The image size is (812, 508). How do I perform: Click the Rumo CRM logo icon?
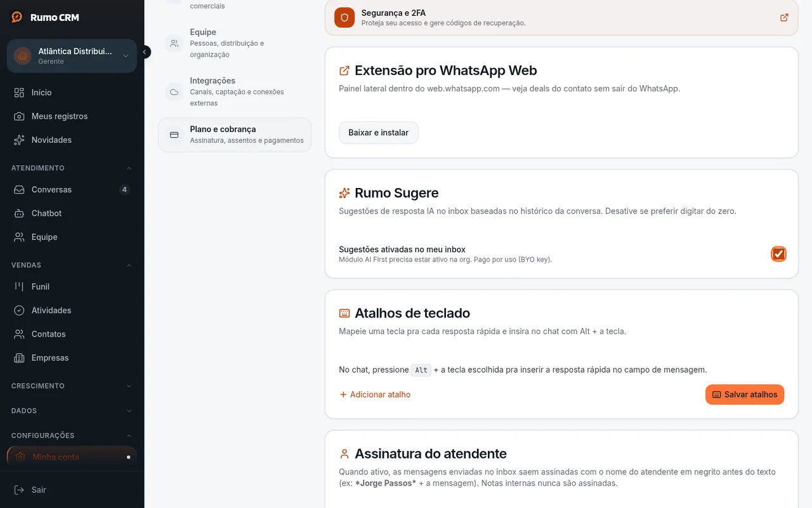17,17
